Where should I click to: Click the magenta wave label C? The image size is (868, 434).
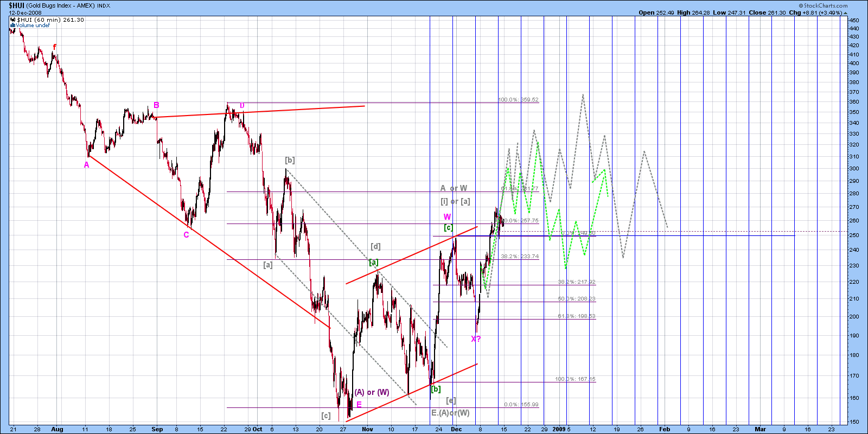pyautogui.click(x=186, y=235)
